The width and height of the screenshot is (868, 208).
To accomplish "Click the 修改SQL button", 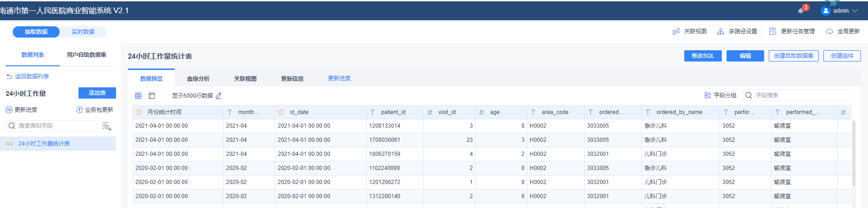I will 703,56.
